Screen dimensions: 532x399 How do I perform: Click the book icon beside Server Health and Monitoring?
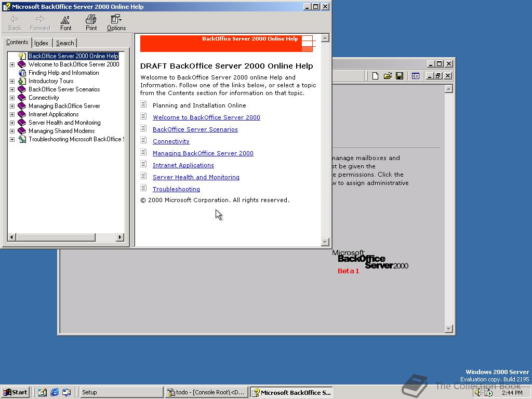pos(22,123)
